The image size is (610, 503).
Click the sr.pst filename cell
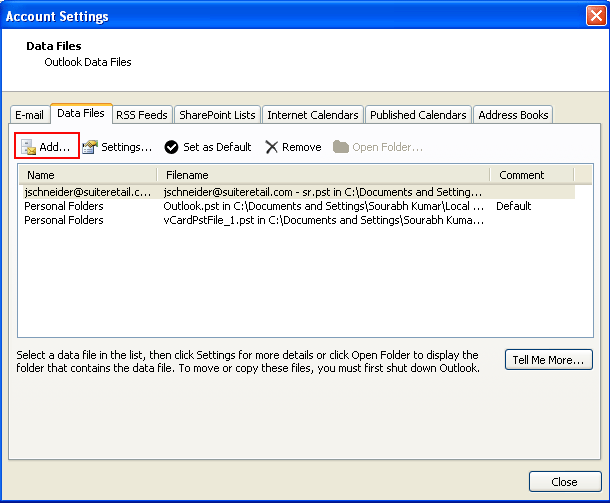point(323,192)
